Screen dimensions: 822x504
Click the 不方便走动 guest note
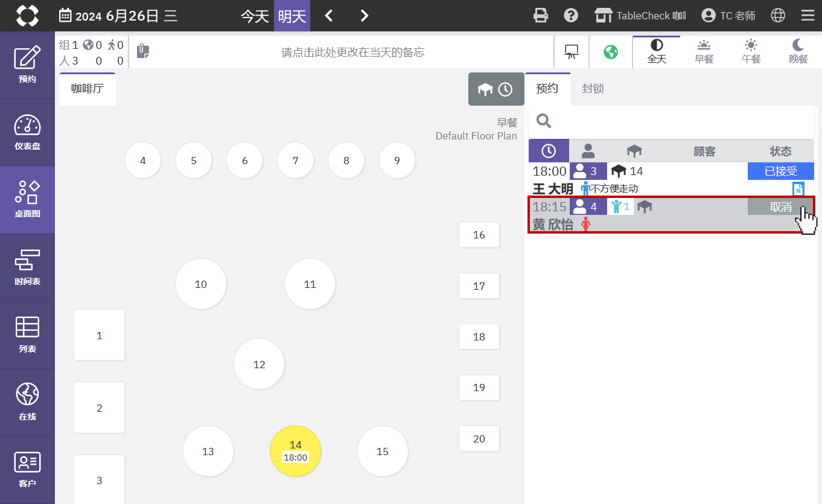point(614,189)
